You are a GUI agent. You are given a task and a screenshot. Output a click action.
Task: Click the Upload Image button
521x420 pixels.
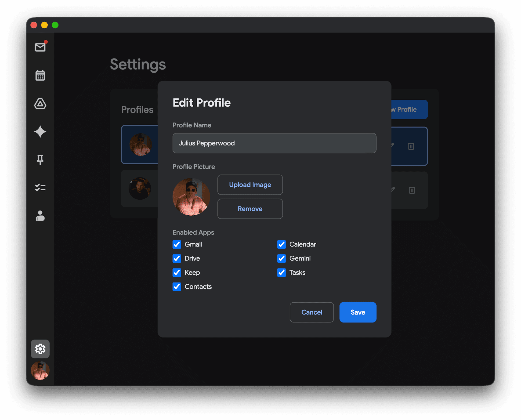tap(250, 185)
